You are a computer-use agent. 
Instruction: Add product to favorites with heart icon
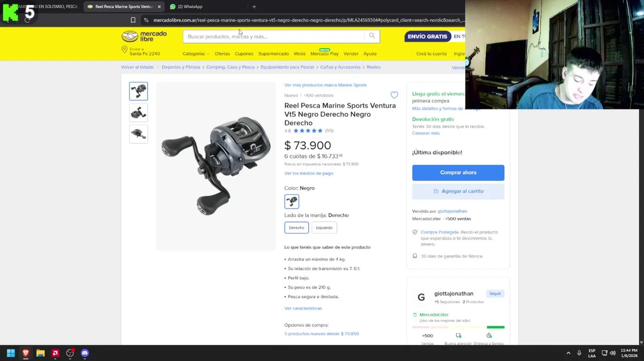pyautogui.click(x=394, y=95)
